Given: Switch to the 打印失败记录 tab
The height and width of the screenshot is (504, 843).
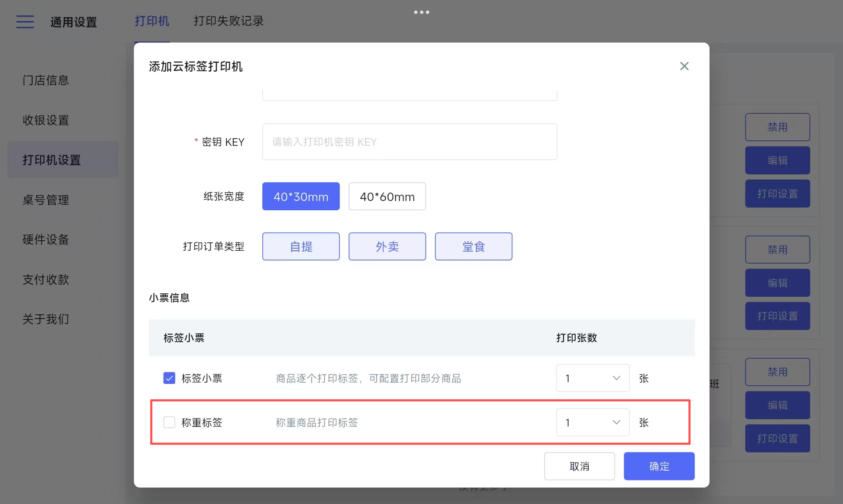Looking at the screenshot, I should (x=229, y=21).
